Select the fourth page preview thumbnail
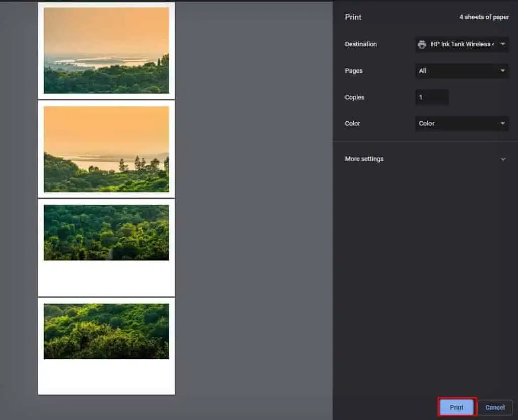518x420 pixels. tap(107, 347)
